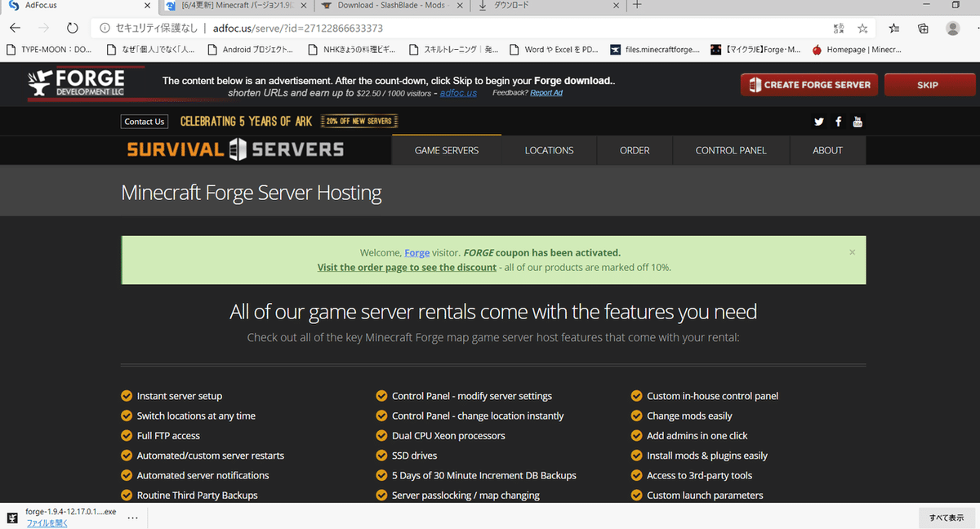Open the TYPE-MOON bookmark
The image size is (980, 529).
pyautogui.click(x=49, y=50)
